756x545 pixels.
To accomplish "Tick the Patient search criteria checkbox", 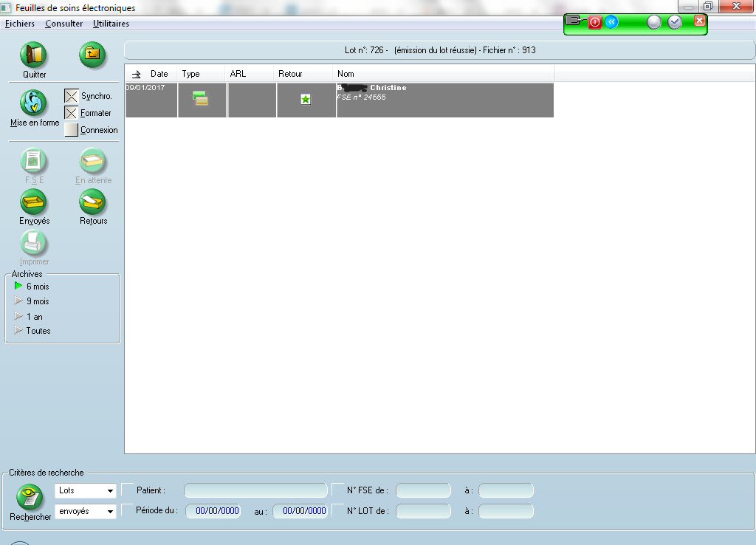I will (x=128, y=490).
